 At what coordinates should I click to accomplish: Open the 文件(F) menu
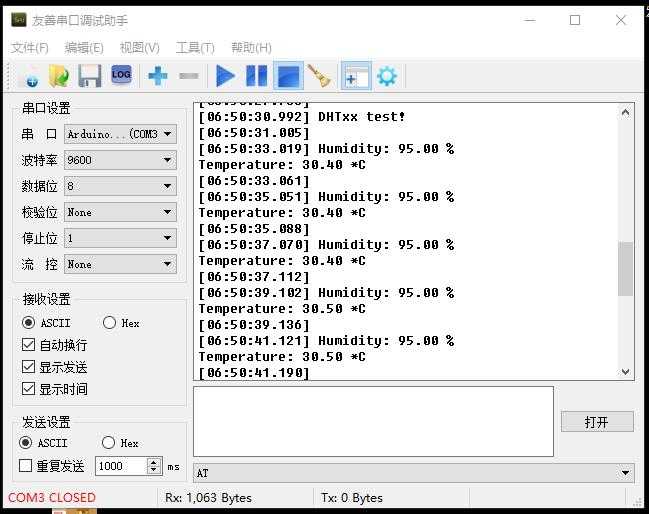point(30,48)
